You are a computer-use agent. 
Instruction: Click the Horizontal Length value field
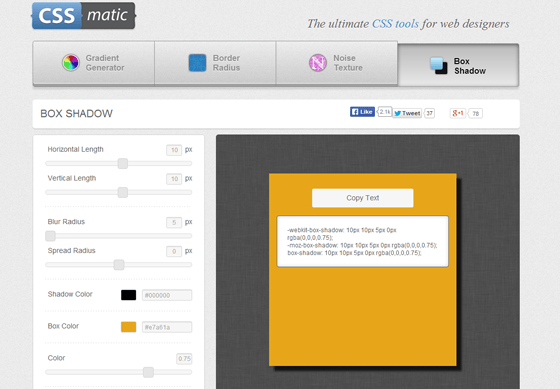174,150
